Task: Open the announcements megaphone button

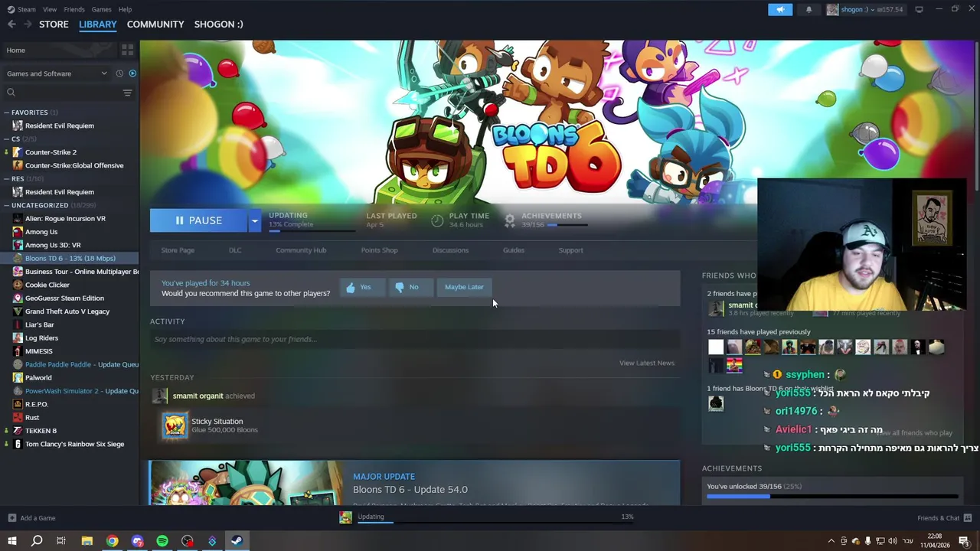Action: 780,9
